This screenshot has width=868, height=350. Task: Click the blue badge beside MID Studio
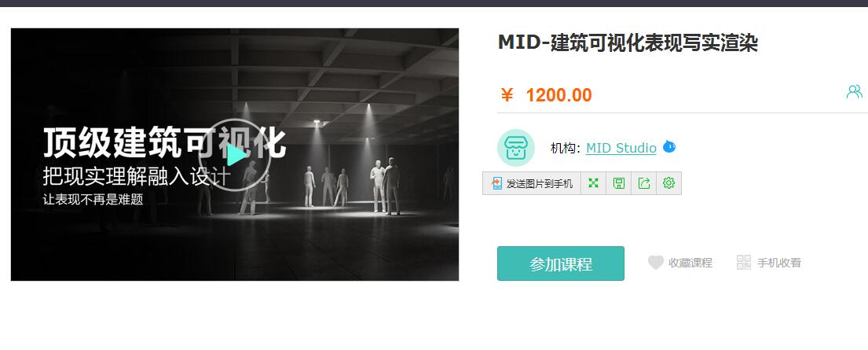coord(669,147)
